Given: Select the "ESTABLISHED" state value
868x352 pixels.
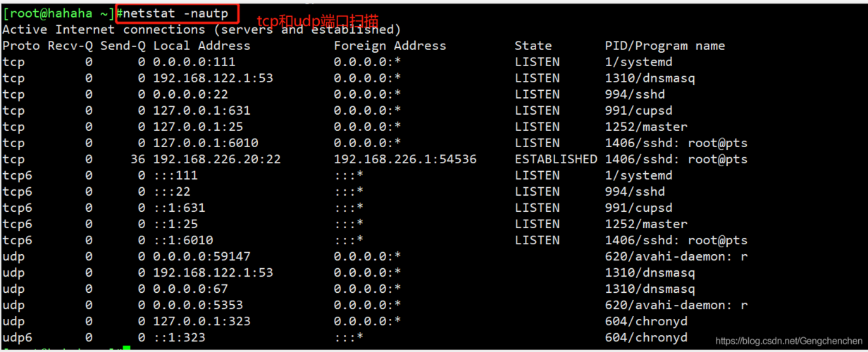Looking at the screenshot, I should (x=556, y=159).
